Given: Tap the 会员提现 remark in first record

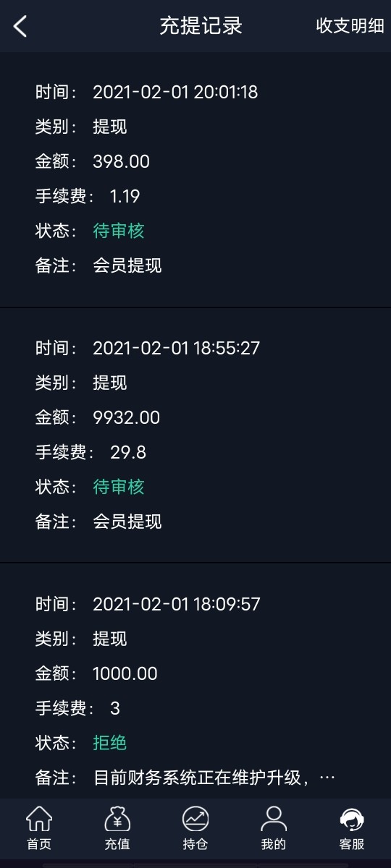Looking at the screenshot, I should 127,265.
